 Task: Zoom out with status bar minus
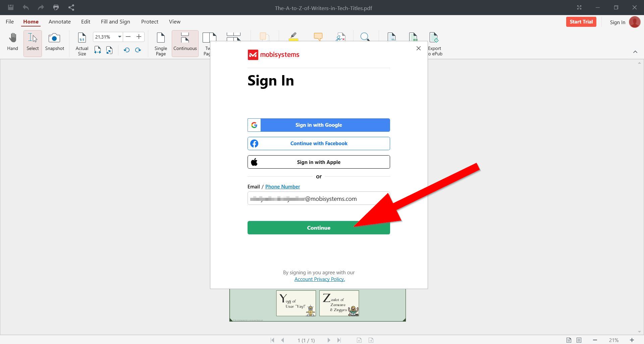click(595, 340)
